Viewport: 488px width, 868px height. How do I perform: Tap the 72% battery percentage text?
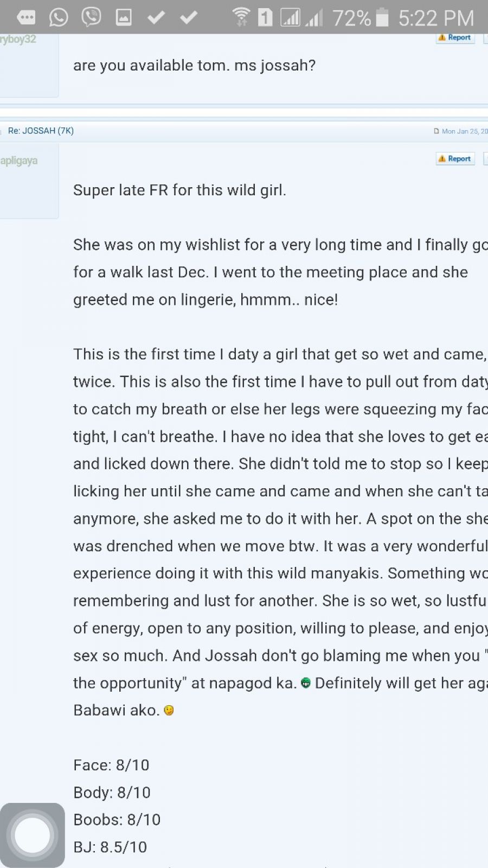coord(351,18)
